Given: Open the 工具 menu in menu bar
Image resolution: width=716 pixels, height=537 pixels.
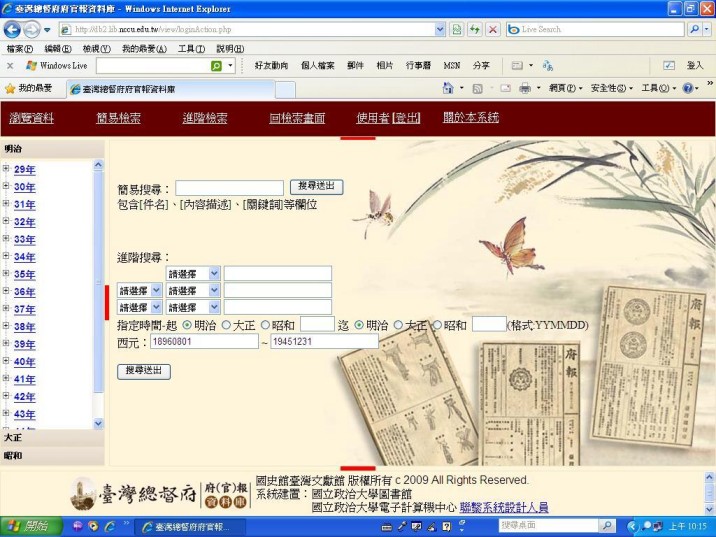Looking at the screenshot, I should click(x=191, y=49).
